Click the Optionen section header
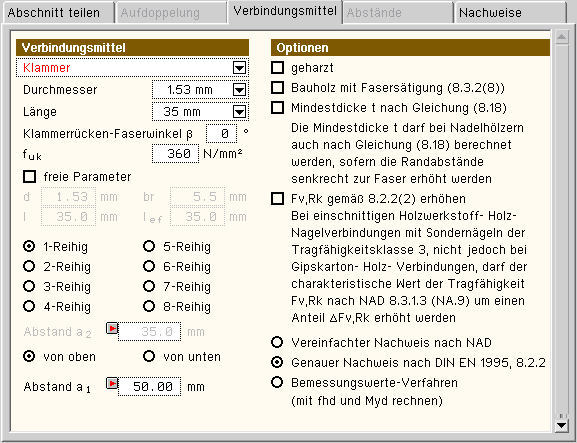The height and width of the screenshot is (443, 577). click(410, 48)
